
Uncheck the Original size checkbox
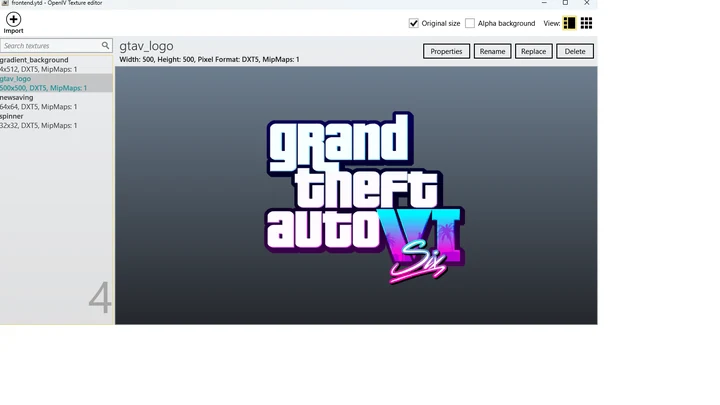pos(414,23)
